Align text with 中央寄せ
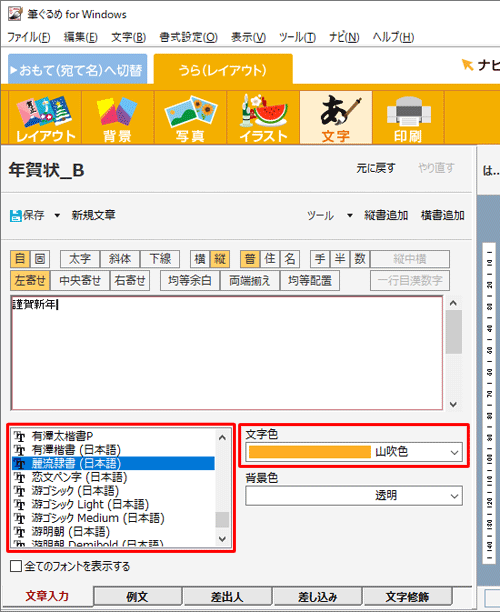Screen dimensions: 500x612 (80, 281)
